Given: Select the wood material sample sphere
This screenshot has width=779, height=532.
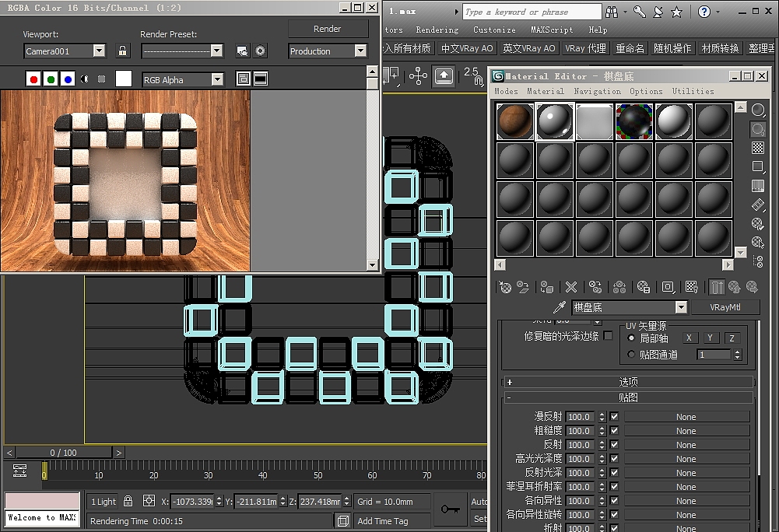Looking at the screenshot, I should pos(514,121).
